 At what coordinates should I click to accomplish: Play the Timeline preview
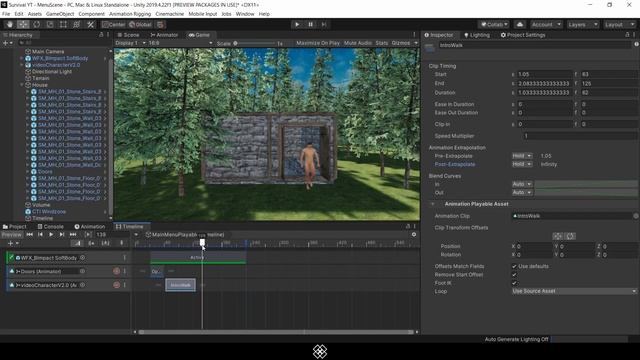click(51, 235)
